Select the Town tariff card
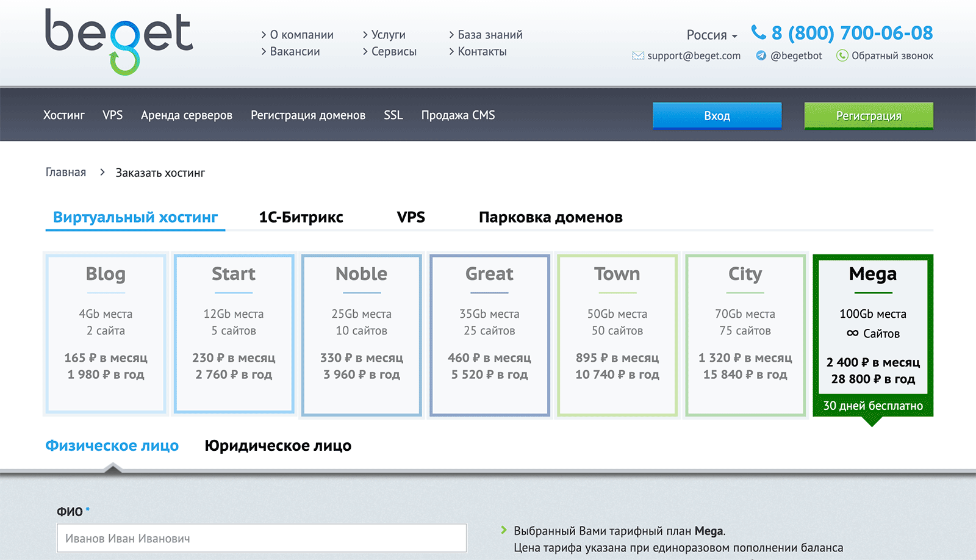This screenshot has height=560, width=976. (x=617, y=335)
